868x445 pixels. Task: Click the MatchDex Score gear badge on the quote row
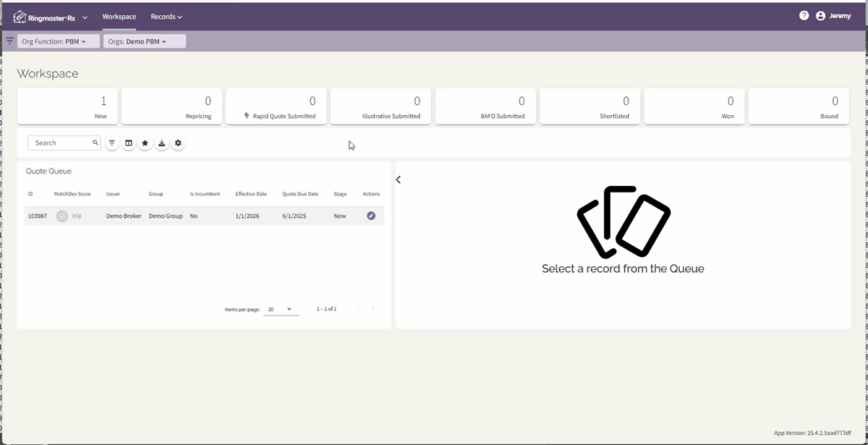(x=62, y=215)
